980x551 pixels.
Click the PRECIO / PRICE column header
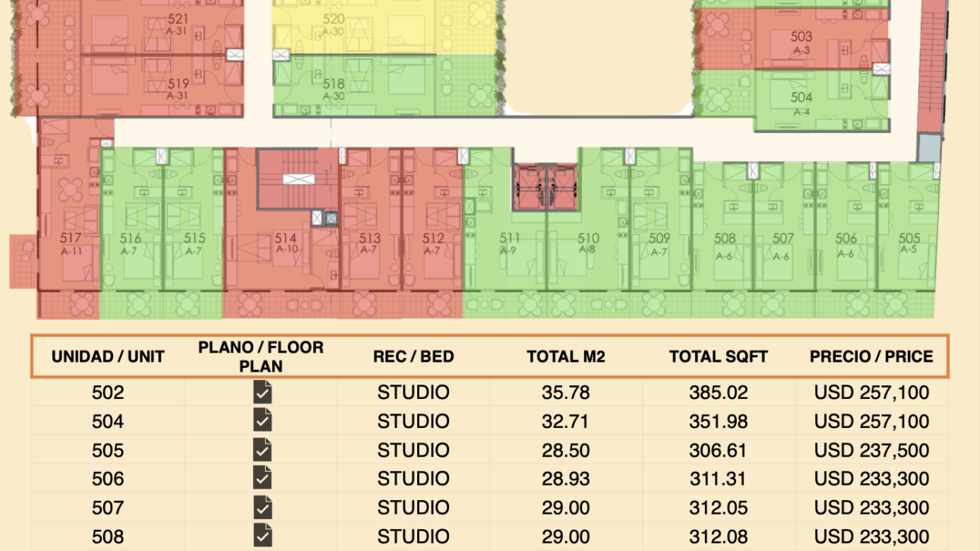pyautogui.click(x=871, y=356)
